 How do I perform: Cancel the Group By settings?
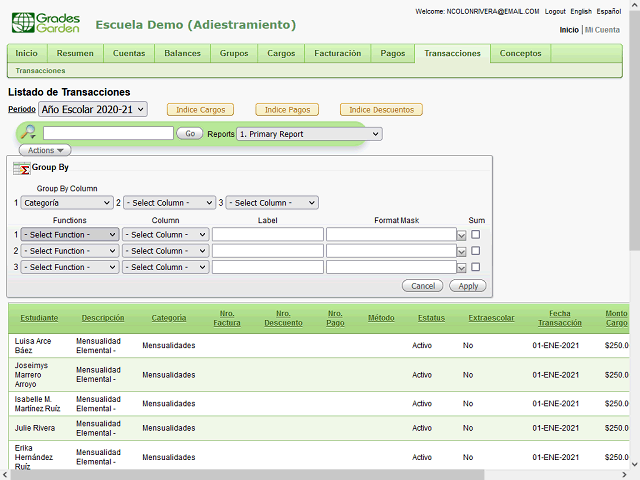pyautogui.click(x=423, y=286)
